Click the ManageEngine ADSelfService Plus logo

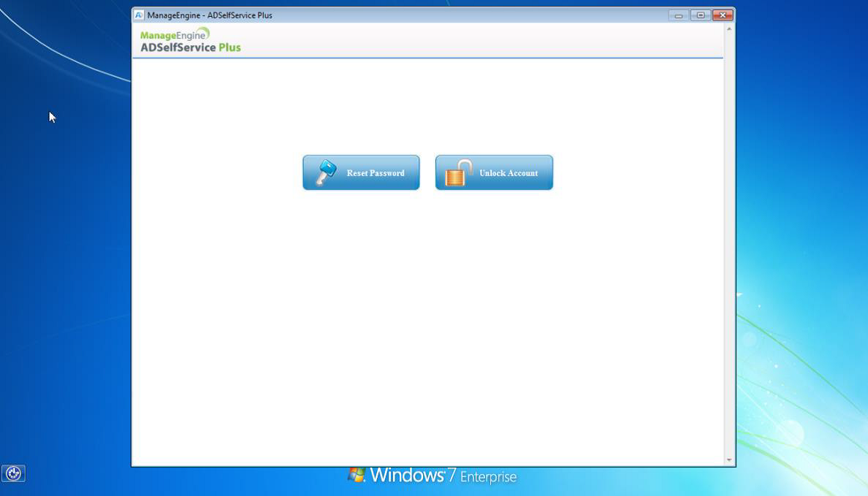(191, 40)
